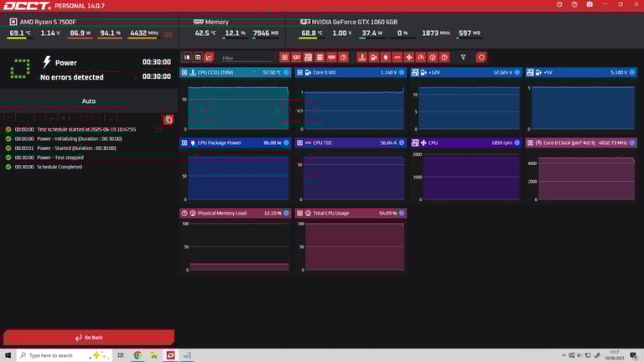Filter sensors by clock speed gauge icon
The width and height of the screenshot is (644, 362).
(421, 58)
